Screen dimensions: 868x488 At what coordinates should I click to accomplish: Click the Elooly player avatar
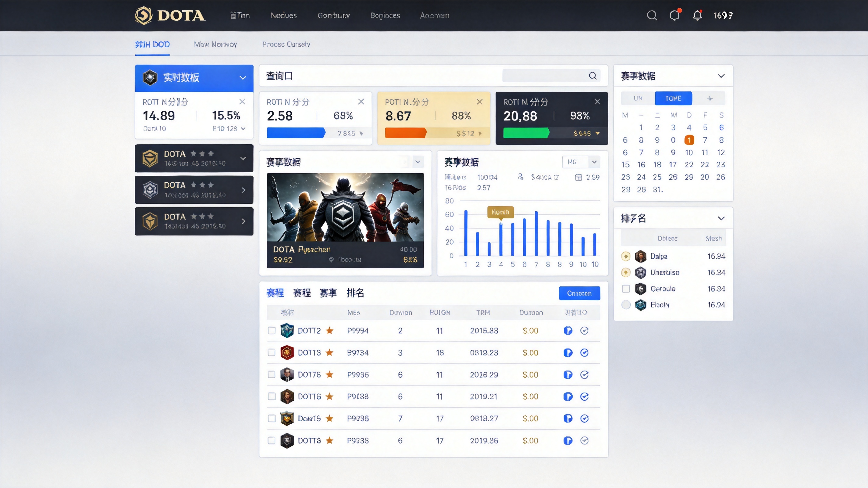640,305
